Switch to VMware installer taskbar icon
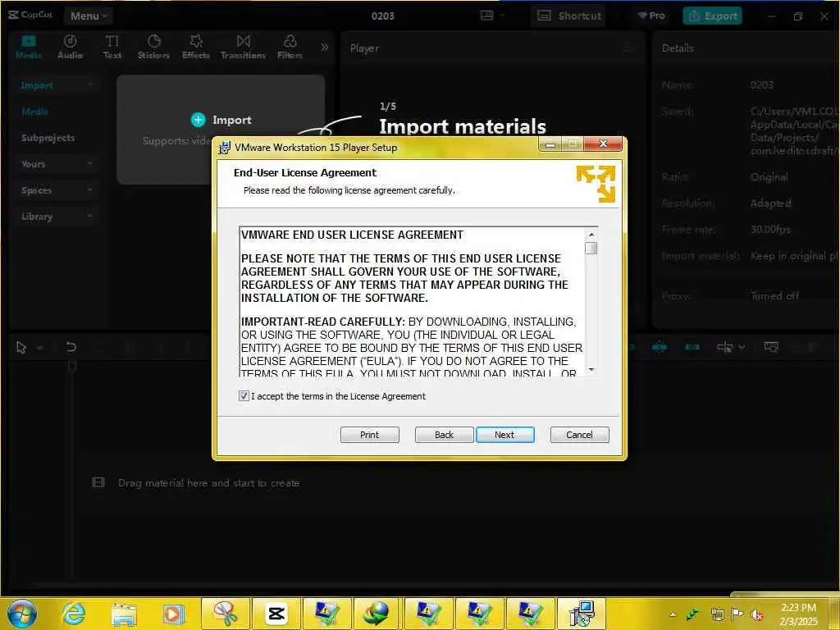The image size is (840, 630). (x=582, y=614)
